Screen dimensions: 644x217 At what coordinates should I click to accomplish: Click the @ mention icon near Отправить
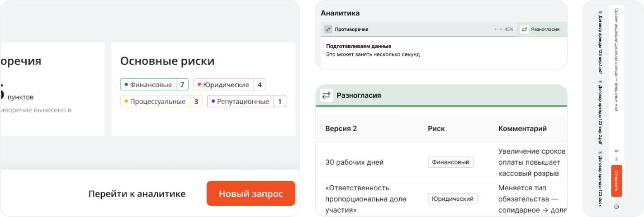616,151
